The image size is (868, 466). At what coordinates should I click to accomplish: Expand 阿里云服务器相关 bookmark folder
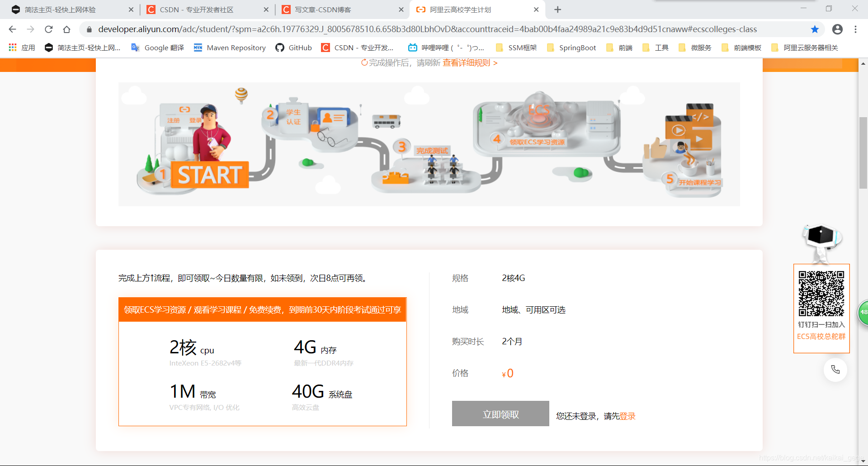805,48
